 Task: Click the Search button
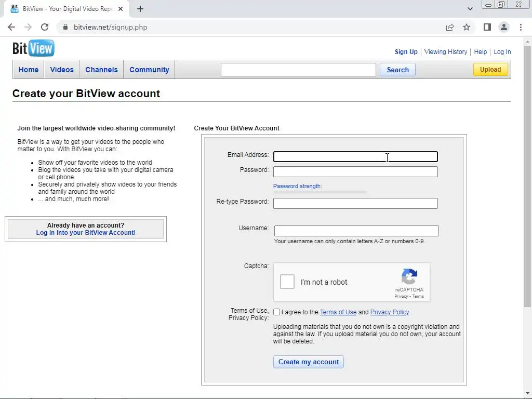click(397, 70)
